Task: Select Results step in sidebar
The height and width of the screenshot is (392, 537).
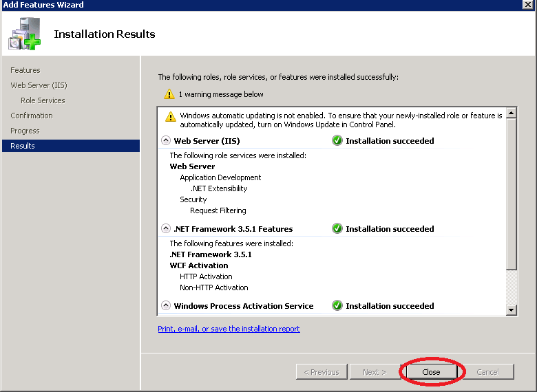Action: coord(70,146)
